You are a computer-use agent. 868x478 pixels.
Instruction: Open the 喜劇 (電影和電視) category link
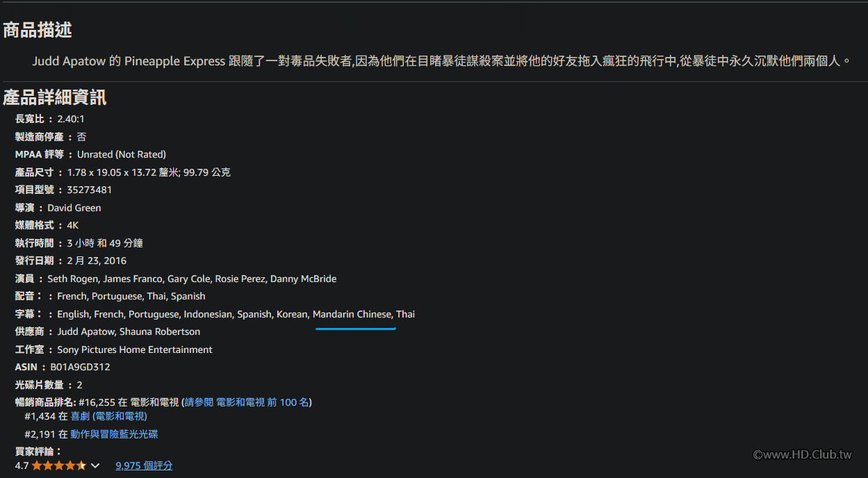click(108, 416)
